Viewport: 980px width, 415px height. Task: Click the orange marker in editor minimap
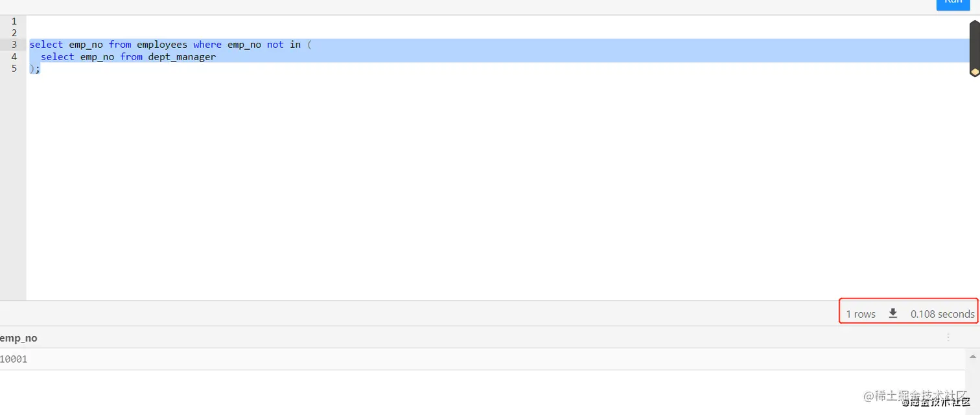coord(975,72)
